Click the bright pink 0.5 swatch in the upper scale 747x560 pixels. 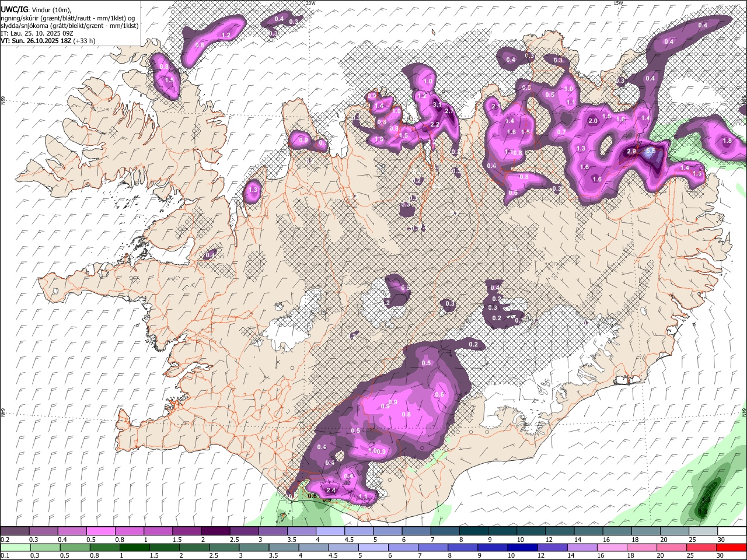(101, 531)
